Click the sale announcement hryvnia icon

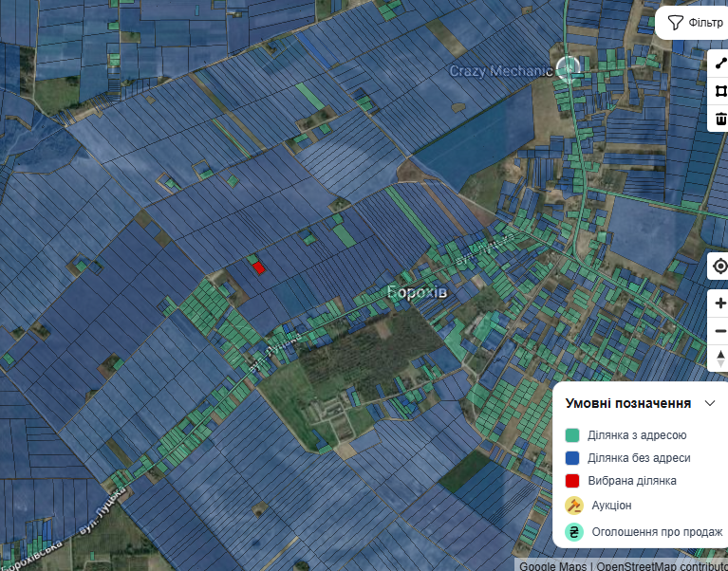coord(573,532)
